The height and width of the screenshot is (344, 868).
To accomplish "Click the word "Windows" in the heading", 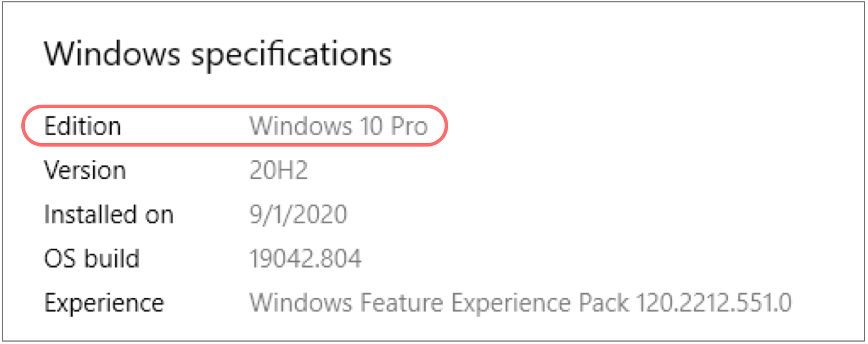I will click(x=112, y=54).
